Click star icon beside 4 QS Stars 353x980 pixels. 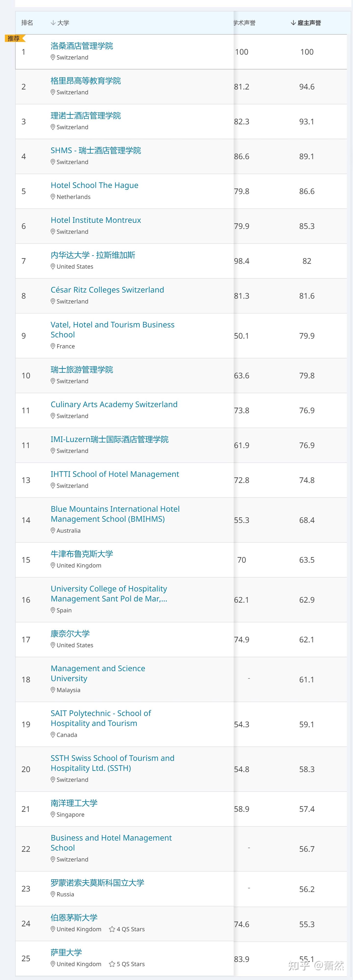112,929
